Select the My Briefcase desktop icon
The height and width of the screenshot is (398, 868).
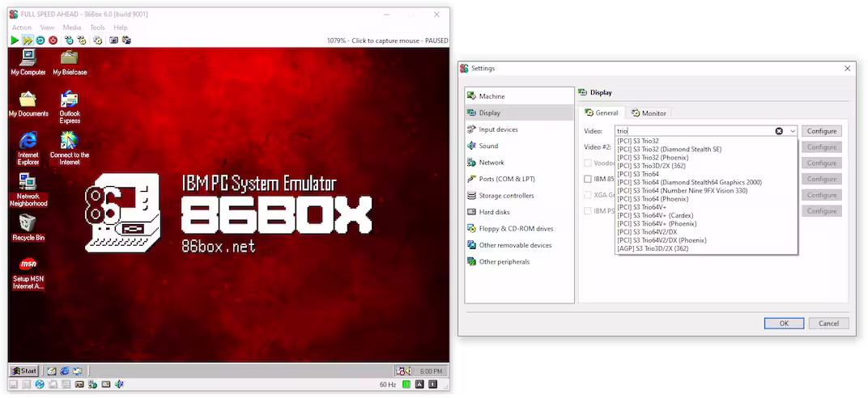point(70,61)
